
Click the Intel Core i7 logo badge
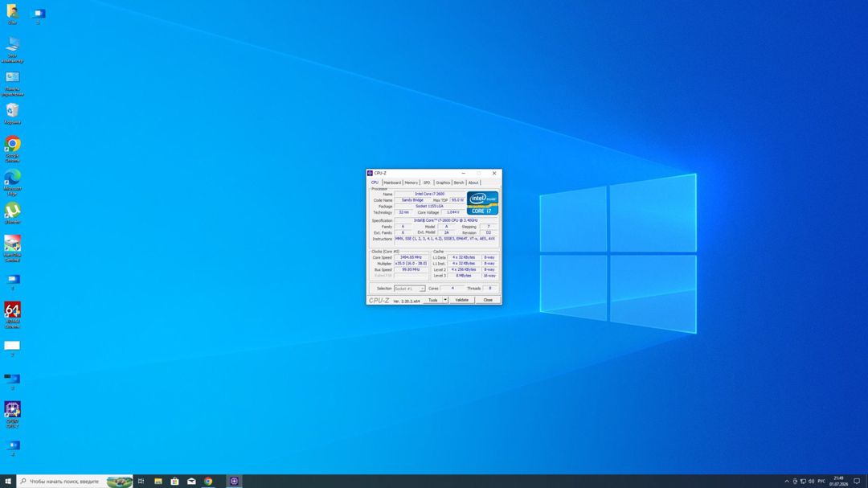click(482, 203)
